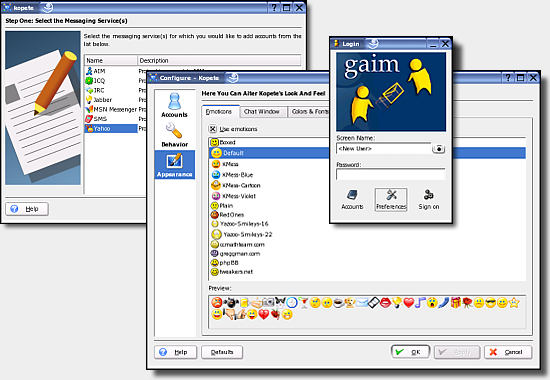Select MSN Messenger in the service list
550x380 pixels.
coord(111,109)
